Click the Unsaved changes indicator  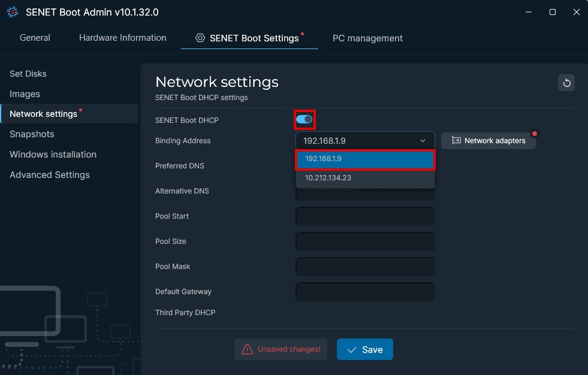281,349
